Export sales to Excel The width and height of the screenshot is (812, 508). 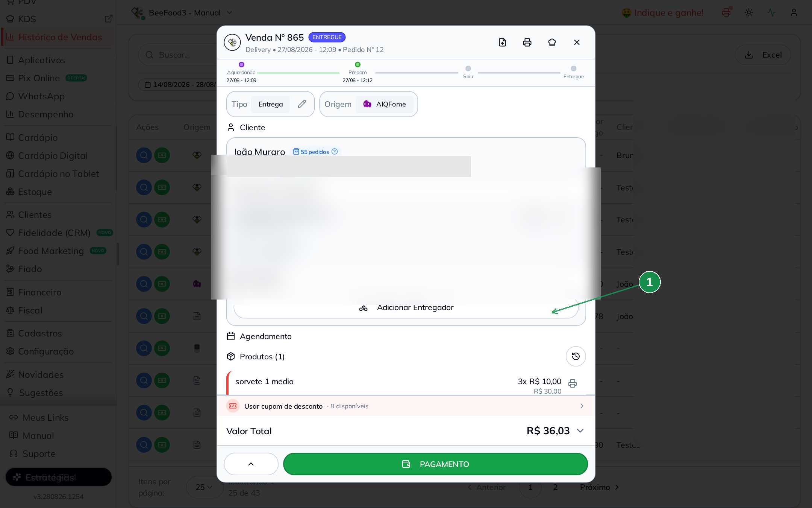tap(763, 55)
